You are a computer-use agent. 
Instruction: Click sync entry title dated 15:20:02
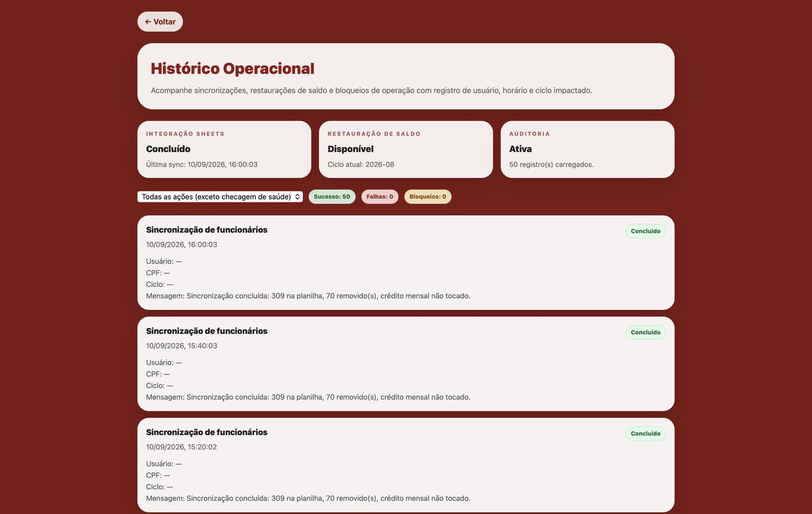click(x=207, y=432)
